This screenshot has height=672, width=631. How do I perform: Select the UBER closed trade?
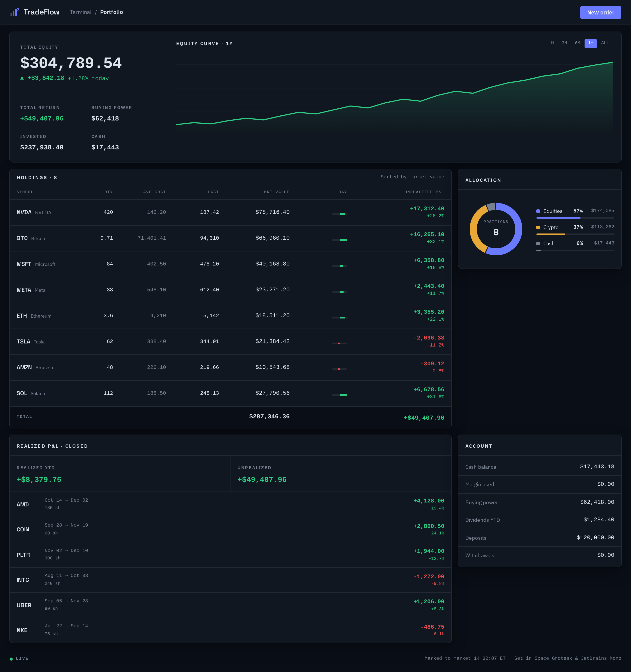click(230, 605)
